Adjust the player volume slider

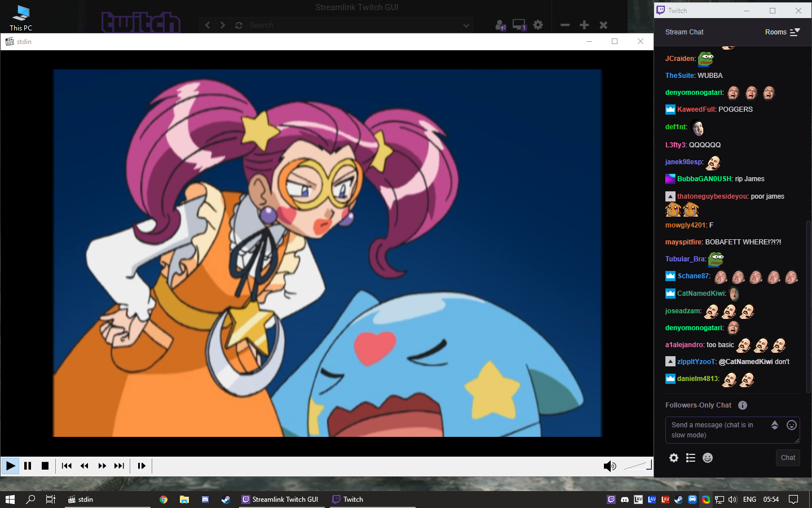pyautogui.click(x=637, y=466)
